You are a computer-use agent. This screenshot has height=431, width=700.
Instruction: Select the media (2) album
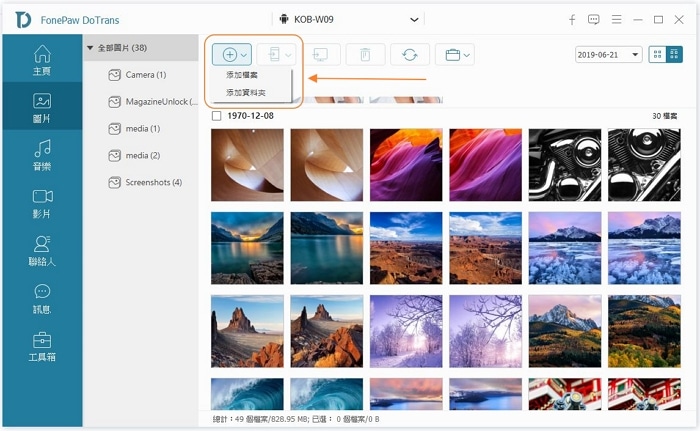[x=141, y=155]
